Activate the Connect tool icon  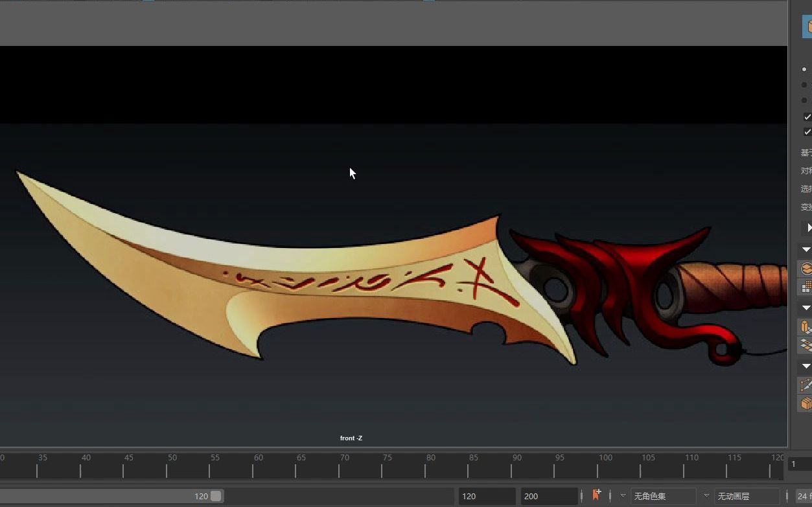807,403
